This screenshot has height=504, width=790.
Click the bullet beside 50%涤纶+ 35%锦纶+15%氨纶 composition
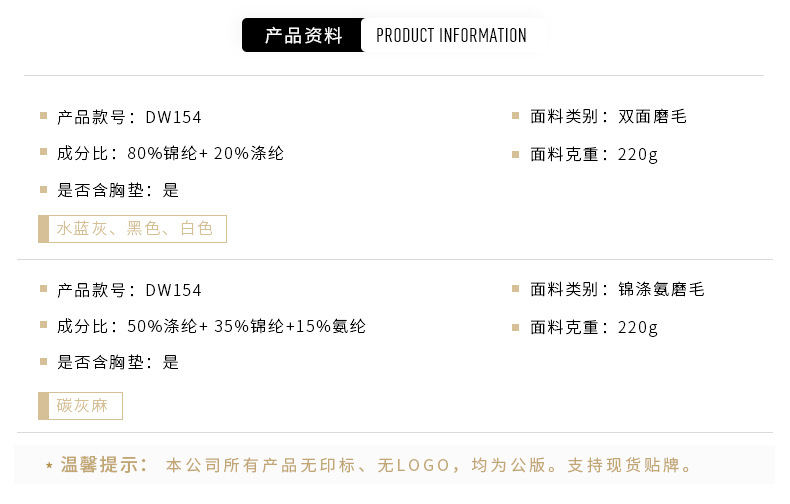44,326
